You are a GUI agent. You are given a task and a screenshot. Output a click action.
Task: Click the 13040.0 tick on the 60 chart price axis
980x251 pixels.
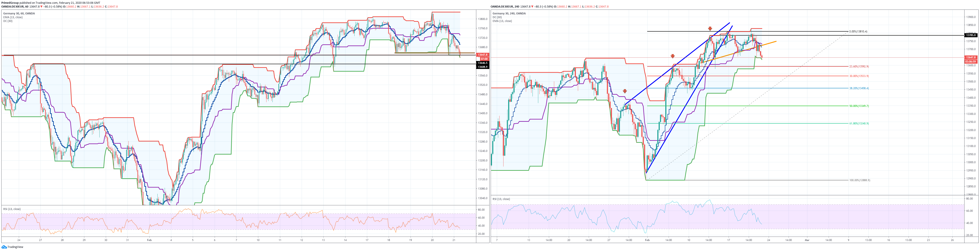[482, 198]
